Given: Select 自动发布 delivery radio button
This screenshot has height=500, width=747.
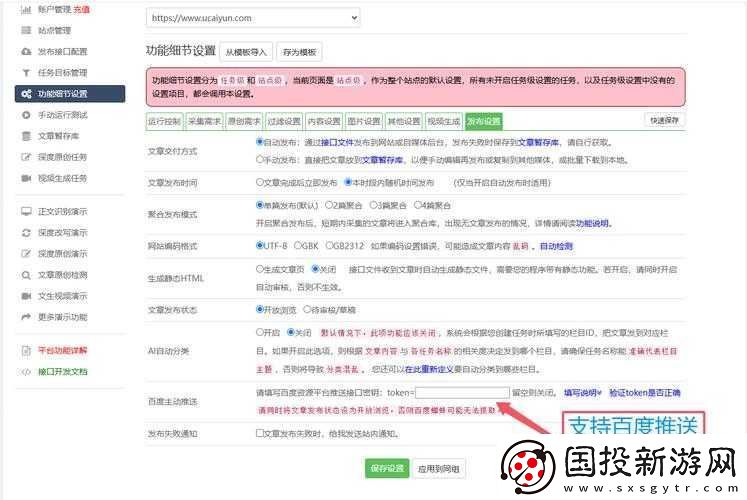Looking at the screenshot, I should (x=260, y=142).
